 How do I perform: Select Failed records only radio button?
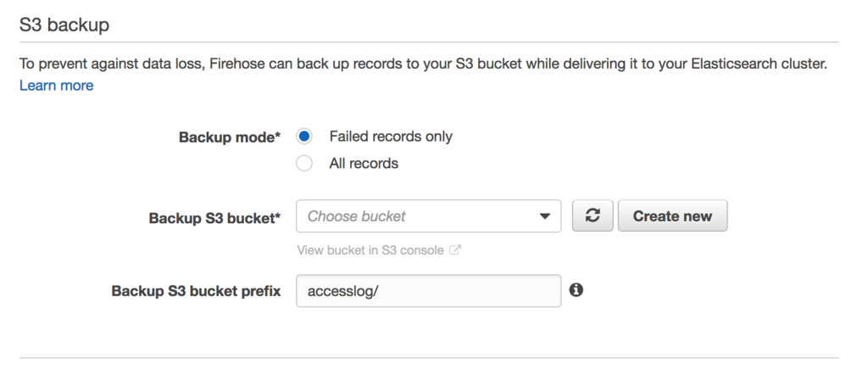click(304, 137)
